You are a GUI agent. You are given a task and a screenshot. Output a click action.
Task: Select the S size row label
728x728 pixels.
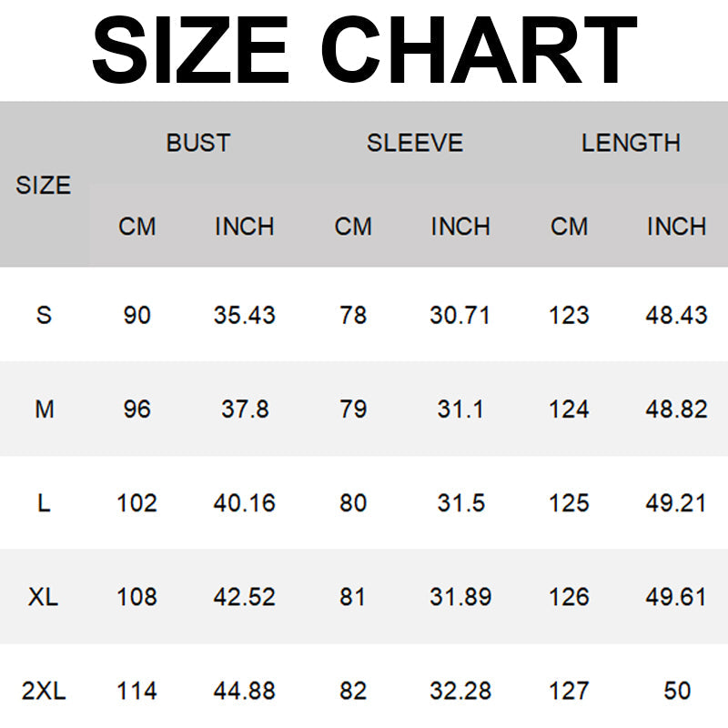pos(44,315)
